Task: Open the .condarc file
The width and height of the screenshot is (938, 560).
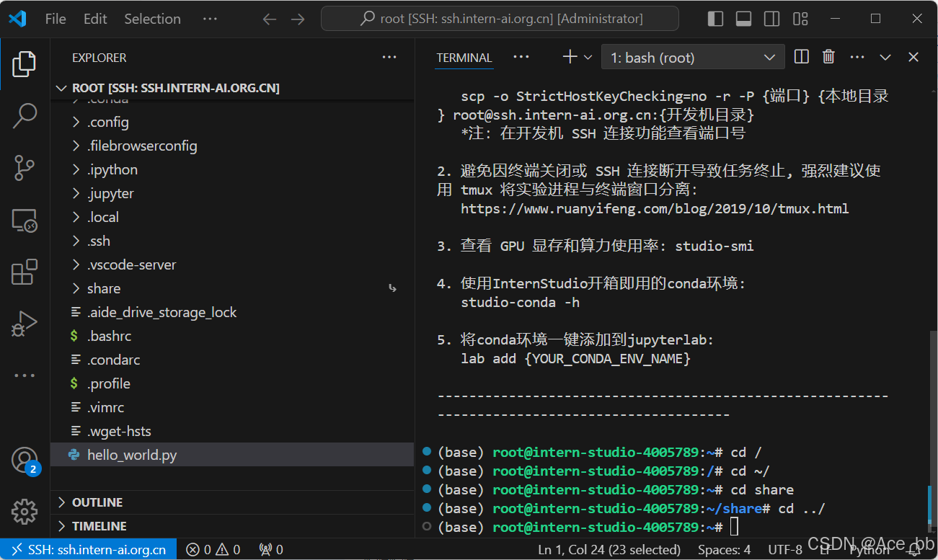Action: [x=232, y=360]
